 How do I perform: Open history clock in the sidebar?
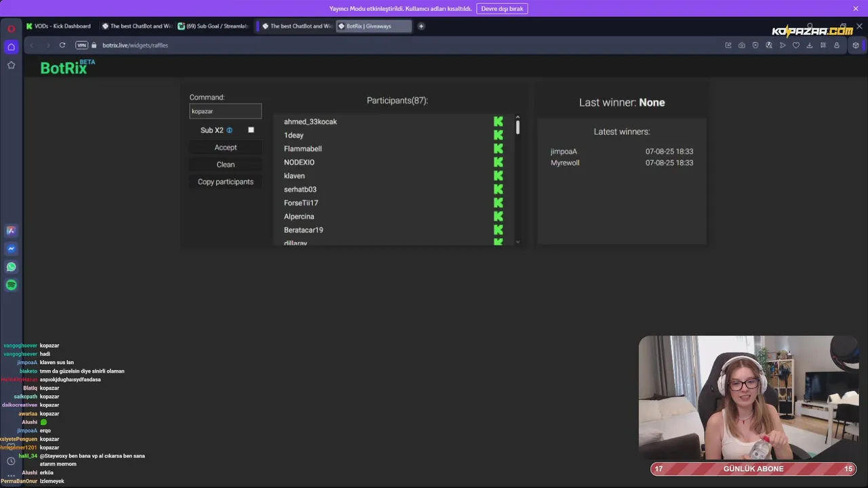tap(11, 461)
